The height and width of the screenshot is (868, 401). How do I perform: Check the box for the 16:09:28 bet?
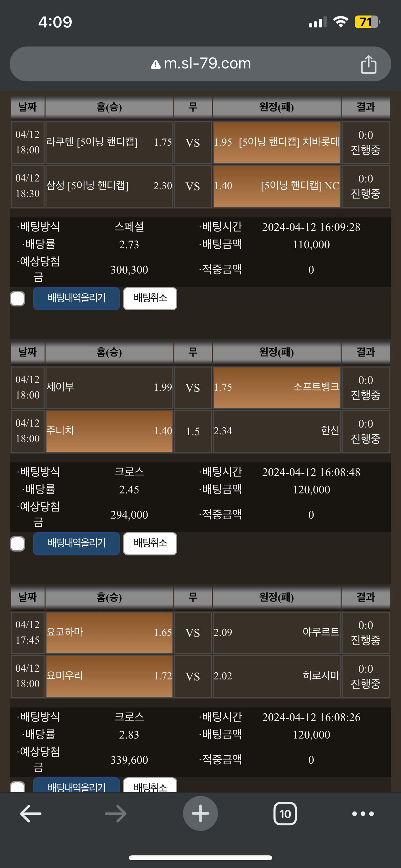pyautogui.click(x=17, y=299)
